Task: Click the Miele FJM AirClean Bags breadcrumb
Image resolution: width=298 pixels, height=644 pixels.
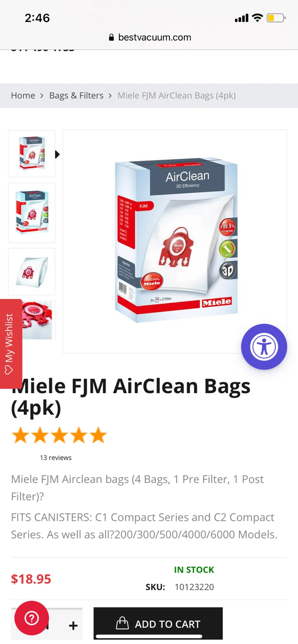Action: pyautogui.click(x=176, y=95)
